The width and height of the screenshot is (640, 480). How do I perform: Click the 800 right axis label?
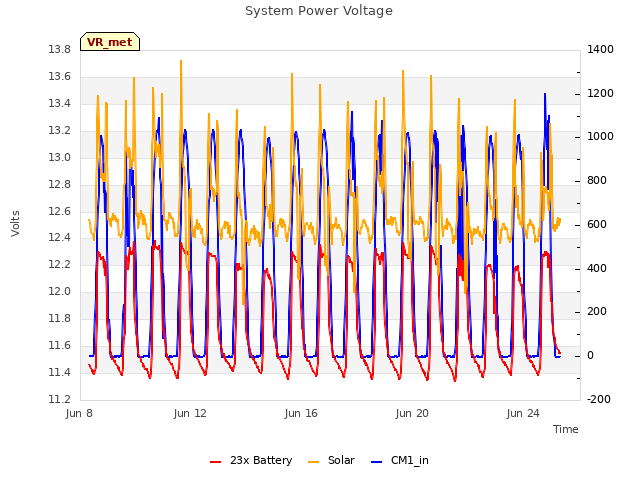click(597, 180)
